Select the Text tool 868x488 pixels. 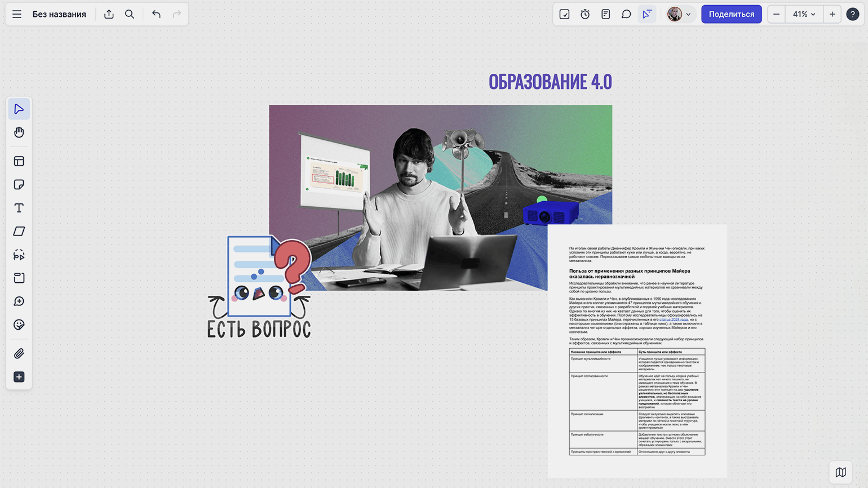pos(19,208)
